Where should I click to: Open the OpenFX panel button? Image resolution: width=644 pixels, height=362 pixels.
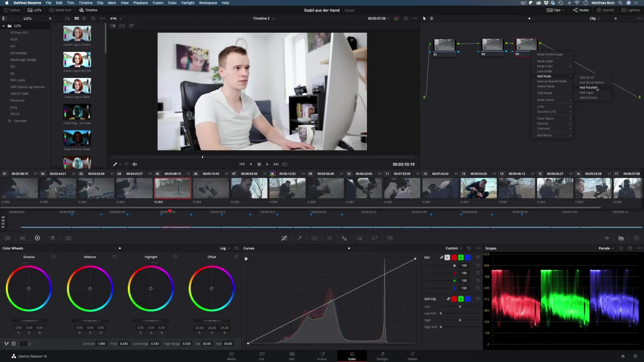(x=605, y=10)
